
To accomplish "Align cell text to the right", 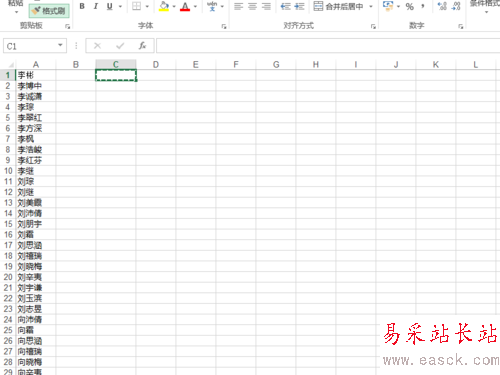I will (x=266, y=6).
